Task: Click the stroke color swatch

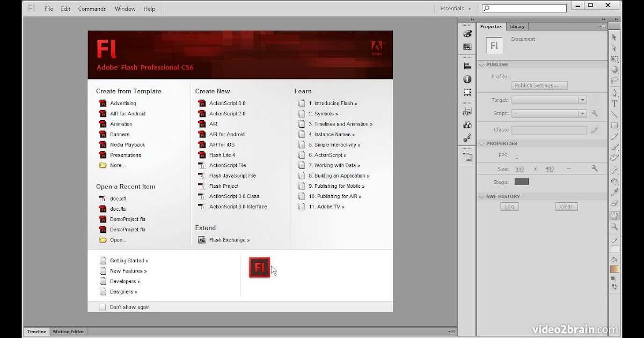Action: click(x=614, y=249)
